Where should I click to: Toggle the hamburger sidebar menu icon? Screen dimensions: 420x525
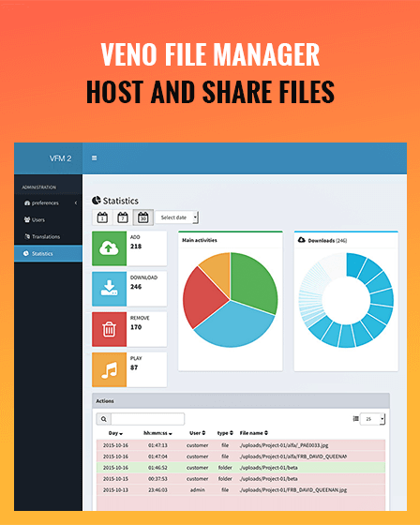click(x=95, y=157)
